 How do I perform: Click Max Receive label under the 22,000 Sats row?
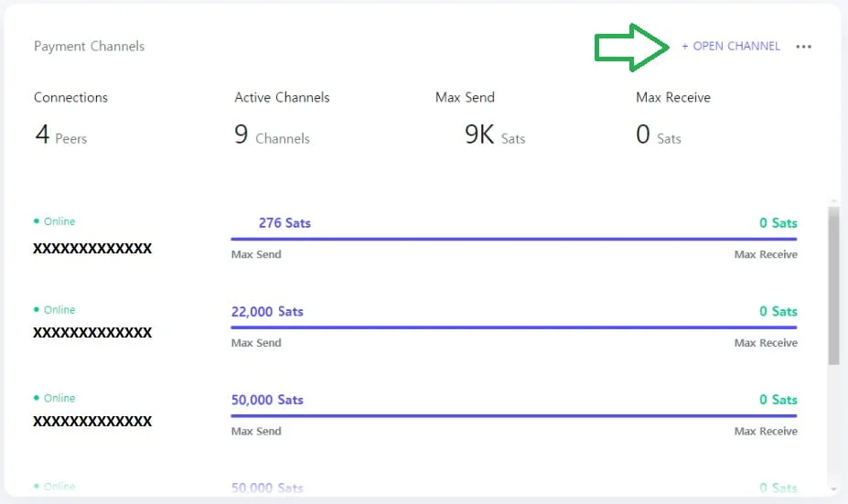pyautogui.click(x=766, y=343)
